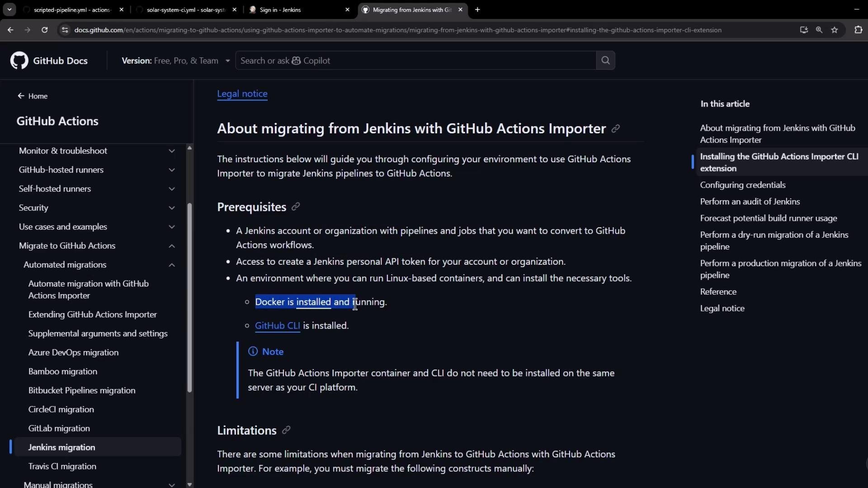
Task: Open Bitbucket Pipelines migration page
Action: [x=82, y=390]
